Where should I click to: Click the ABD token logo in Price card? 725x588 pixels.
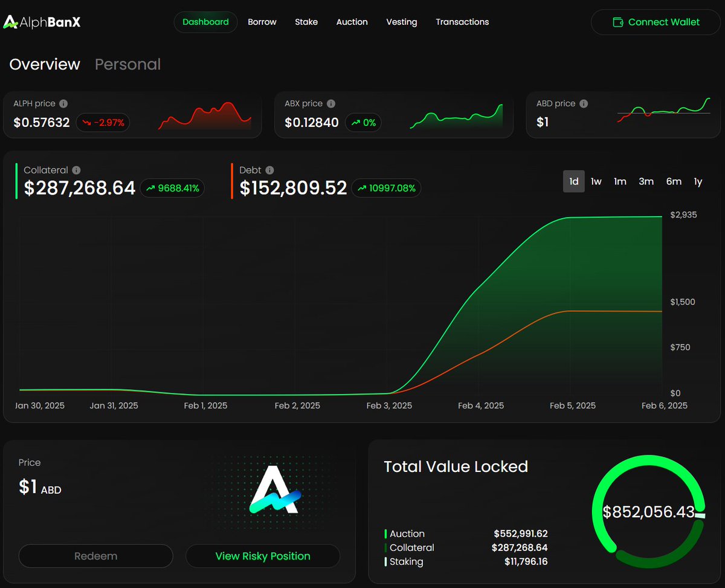pos(275,489)
